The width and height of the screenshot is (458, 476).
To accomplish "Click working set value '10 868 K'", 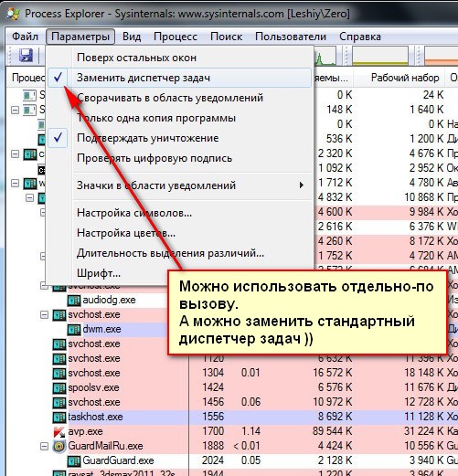I will click(x=424, y=197).
